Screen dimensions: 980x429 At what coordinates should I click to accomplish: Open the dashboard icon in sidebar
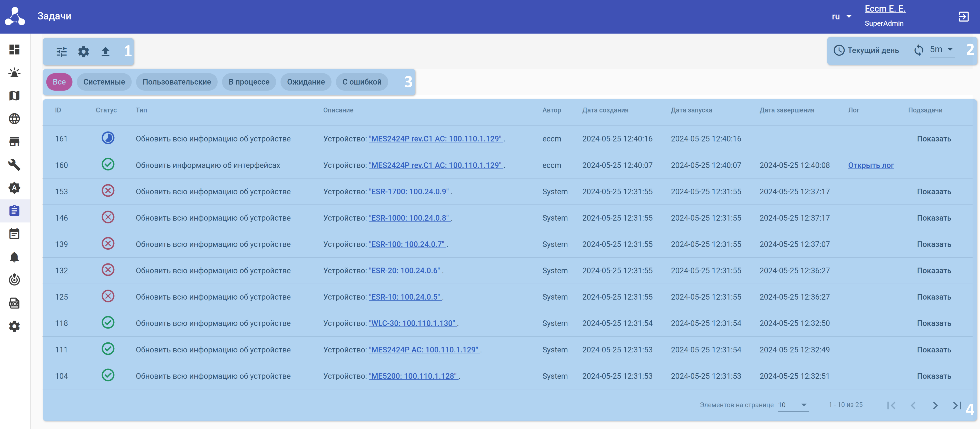[x=14, y=49]
